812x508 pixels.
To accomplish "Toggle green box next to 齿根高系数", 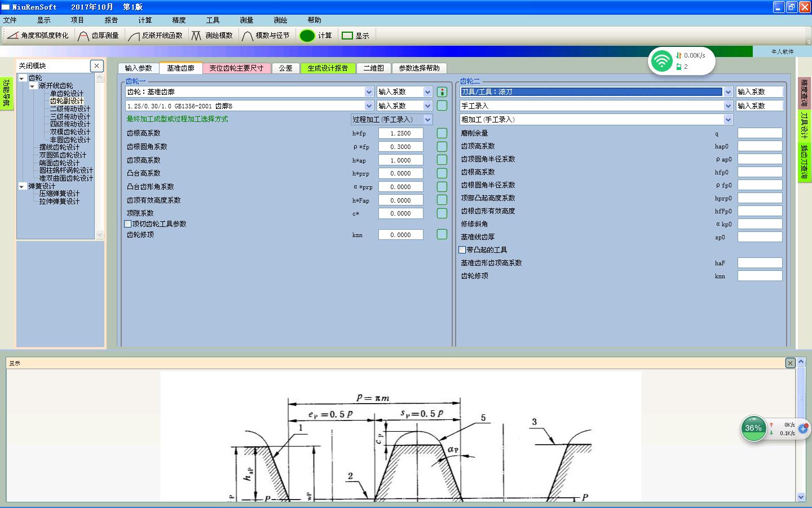I will (x=442, y=133).
